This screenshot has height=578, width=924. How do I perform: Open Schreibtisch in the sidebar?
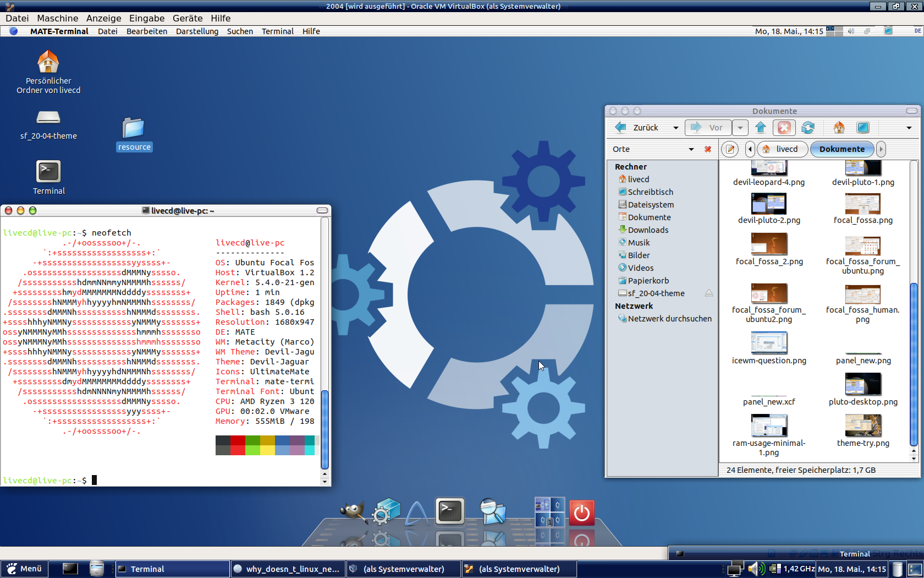coord(650,192)
